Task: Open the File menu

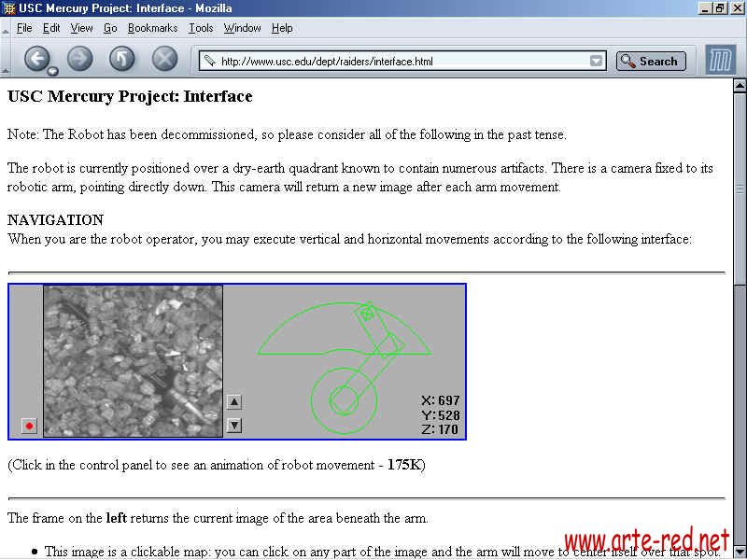Action: tap(24, 28)
